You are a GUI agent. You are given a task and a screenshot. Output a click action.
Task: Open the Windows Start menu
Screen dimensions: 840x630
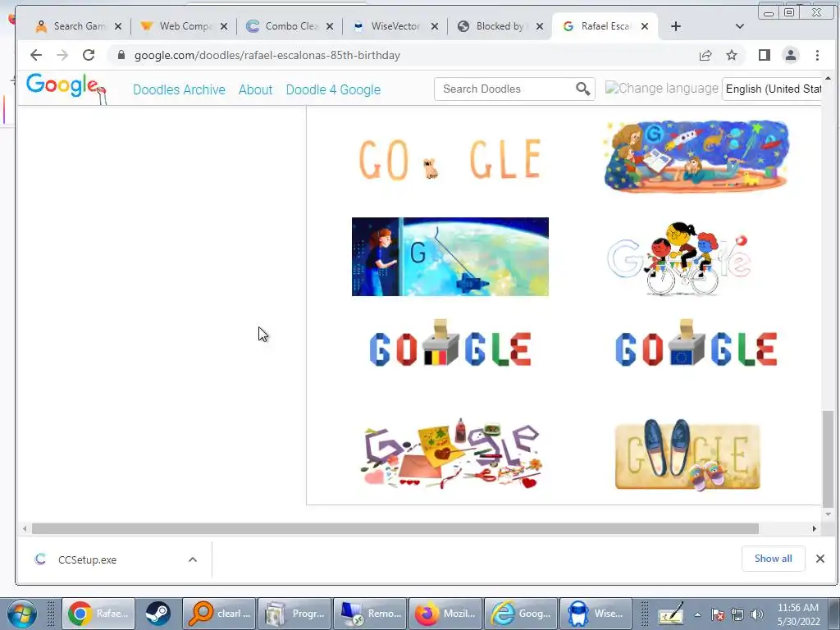22,614
